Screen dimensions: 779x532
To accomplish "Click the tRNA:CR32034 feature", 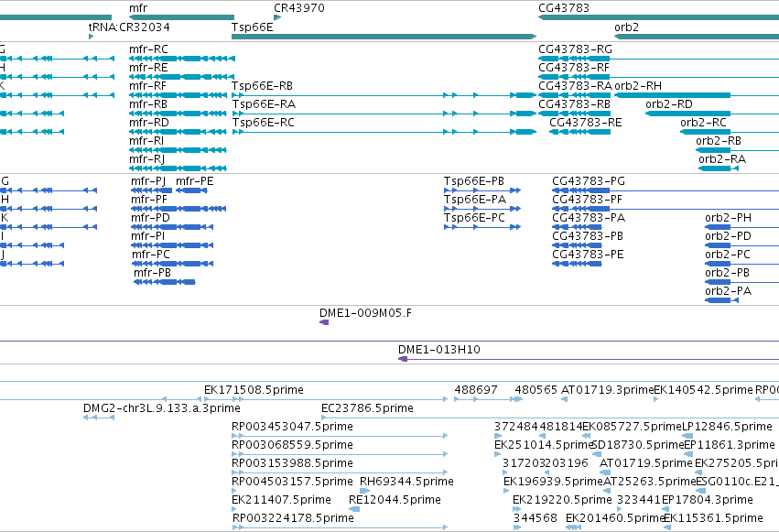I will [x=91, y=37].
